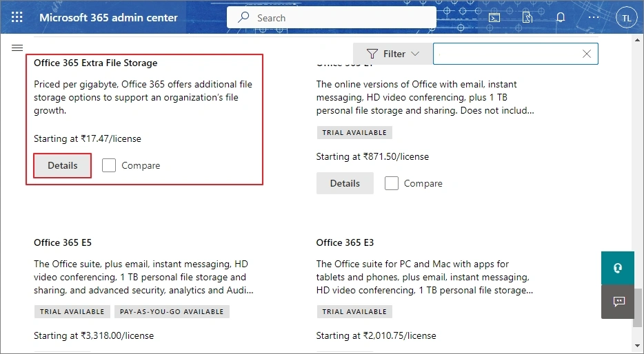Open the TL account avatar
This screenshot has width=644, height=354.
[x=626, y=18]
